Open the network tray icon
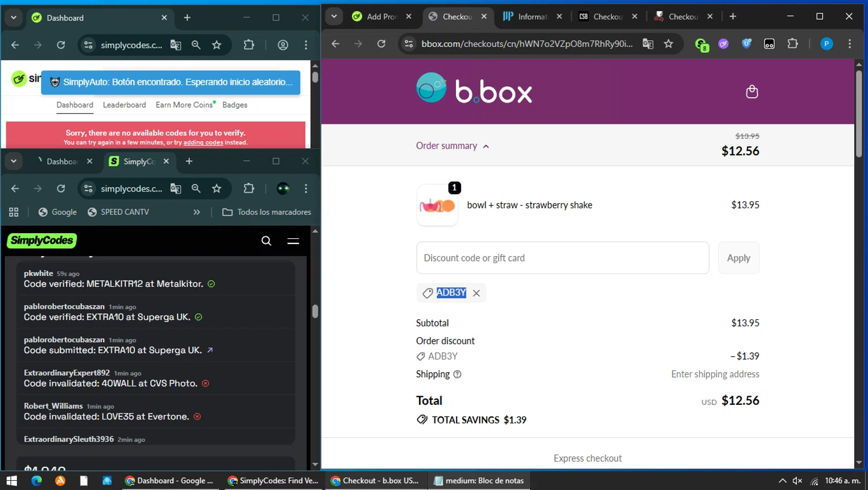The image size is (868, 490). click(814, 481)
